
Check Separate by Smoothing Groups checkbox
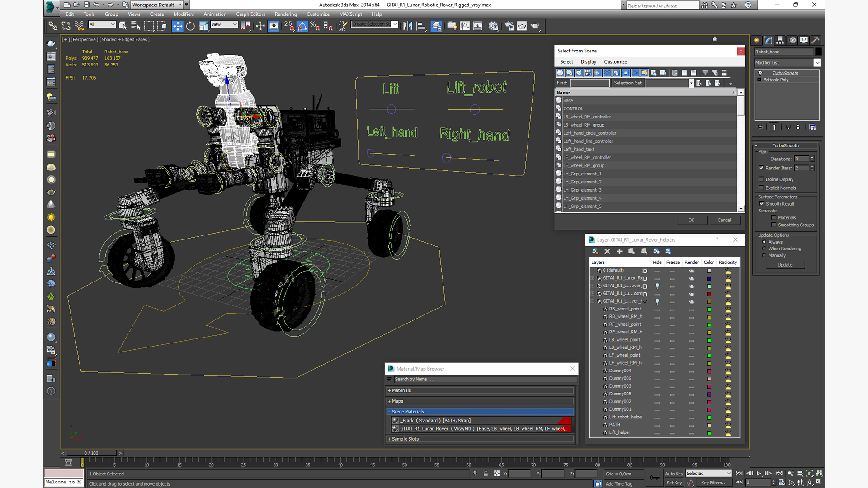pyautogui.click(x=774, y=225)
